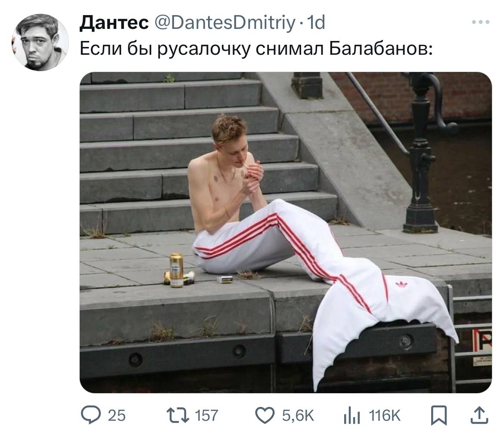
Task: Open the 116K views count
Action: pos(384,416)
